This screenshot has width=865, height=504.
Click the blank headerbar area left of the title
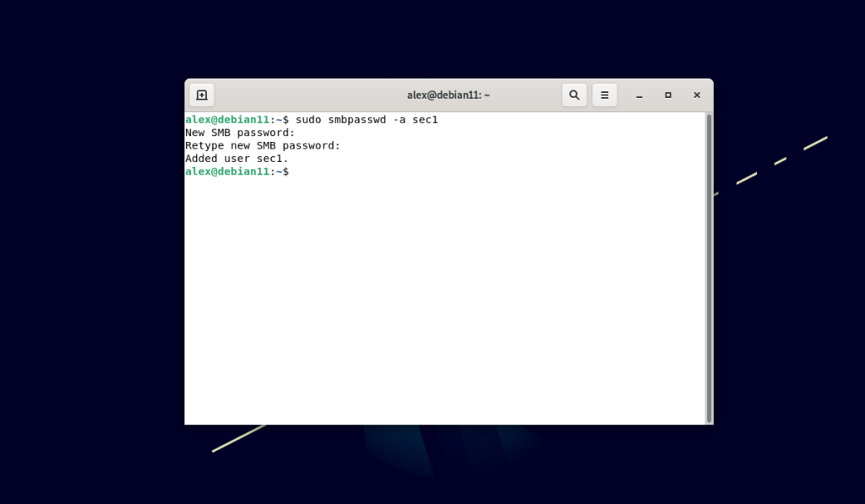(x=309, y=95)
